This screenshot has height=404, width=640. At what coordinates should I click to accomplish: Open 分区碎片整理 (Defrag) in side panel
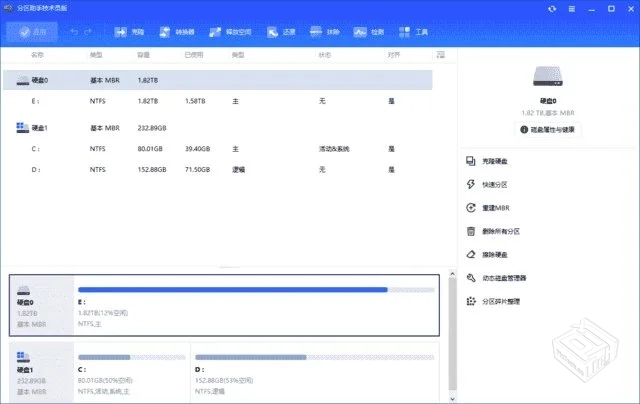(493, 301)
